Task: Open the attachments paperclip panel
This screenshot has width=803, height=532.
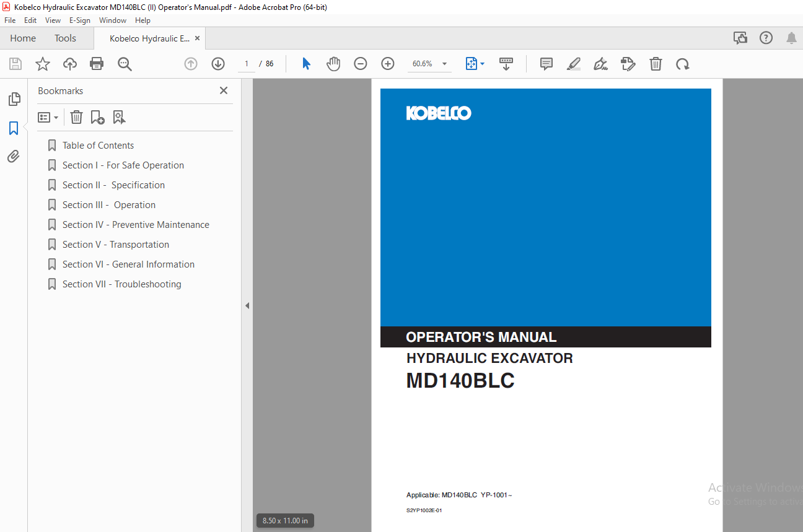Action: pos(14,156)
